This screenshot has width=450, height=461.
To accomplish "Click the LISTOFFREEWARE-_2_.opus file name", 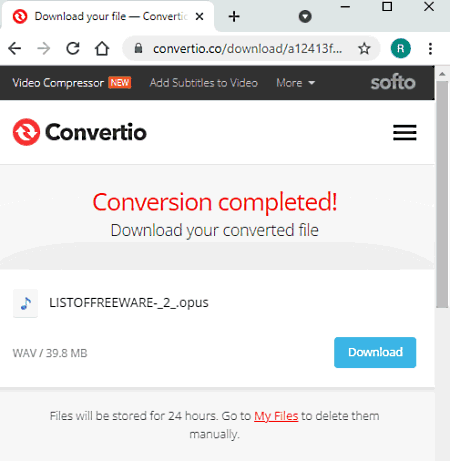I will [129, 303].
